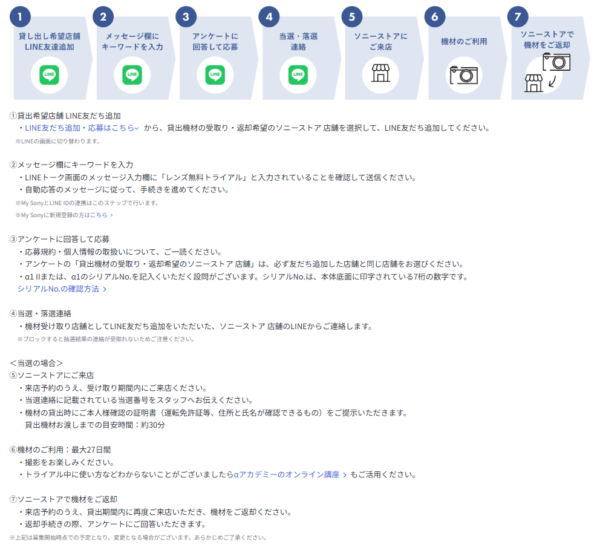Click the chevron after オンライン講座 link
This screenshot has height=556, width=600.
(x=345, y=475)
